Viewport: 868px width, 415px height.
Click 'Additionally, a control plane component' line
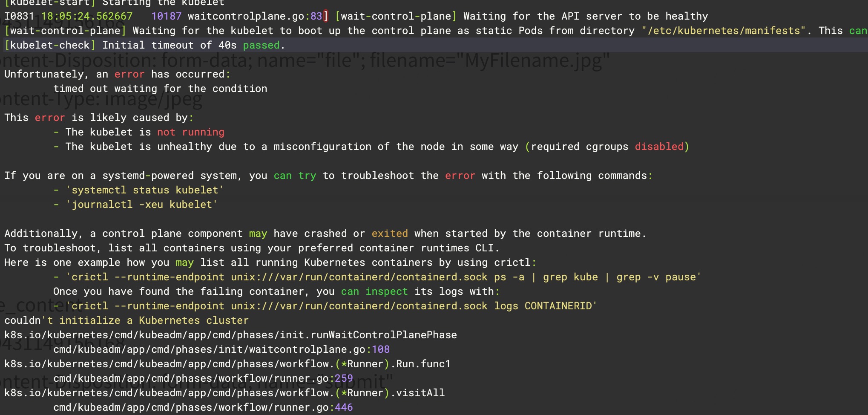(325, 233)
